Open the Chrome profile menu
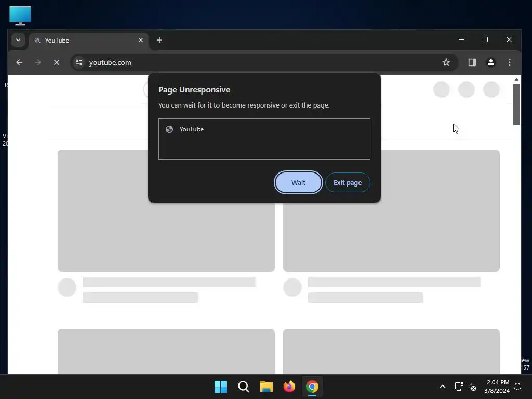Image resolution: width=532 pixels, height=399 pixels. coord(491,62)
